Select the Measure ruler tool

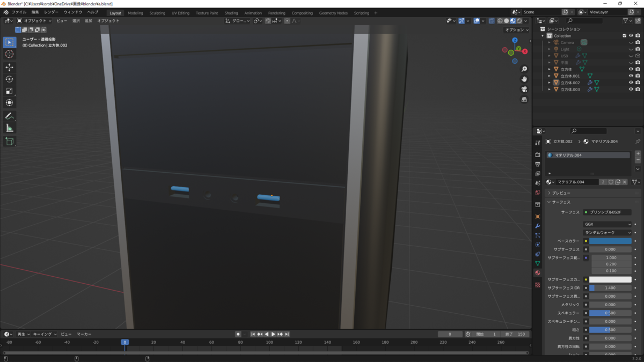10,128
